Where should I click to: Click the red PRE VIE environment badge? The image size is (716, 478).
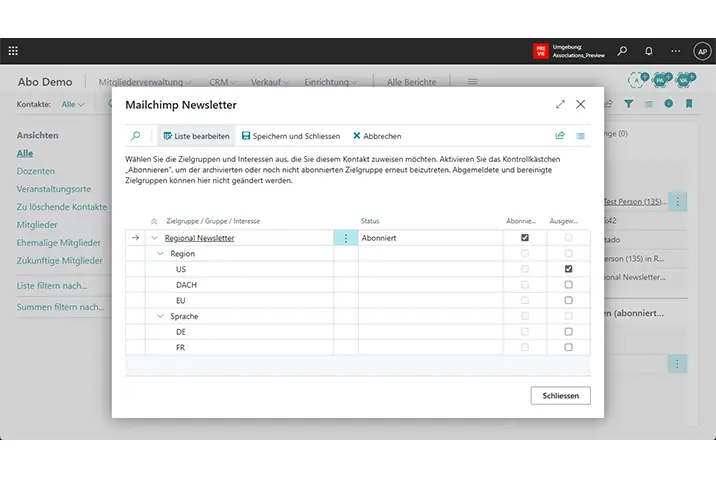(x=541, y=51)
